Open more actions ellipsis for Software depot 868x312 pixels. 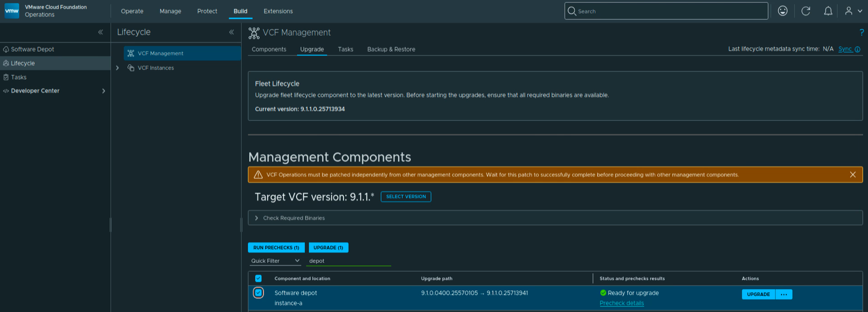pyautogui.click(x=784, y=294)
